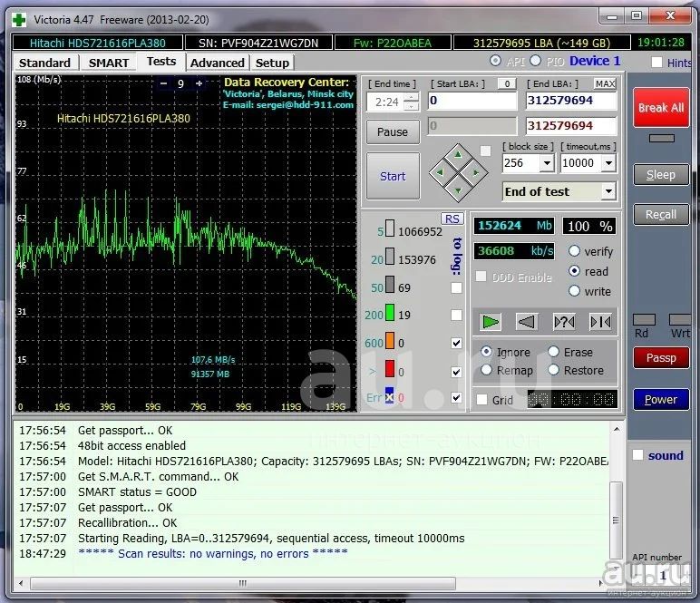This screenshot has height=603, width=700.
Task: Select the read test mode
Action: (x=574, y=271)
